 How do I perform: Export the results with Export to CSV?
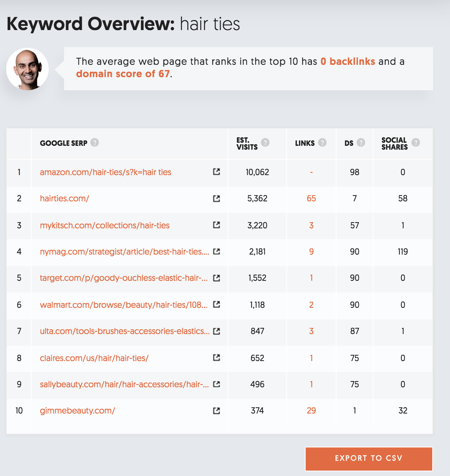(369, 459)
